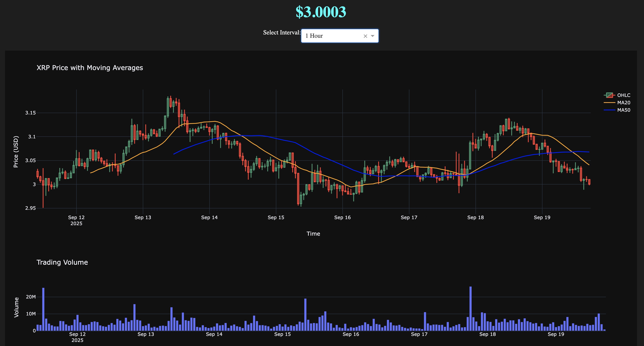Screen dimensions: 644x346
Task: Toggle the MA50 trace label in legend
Action: click(624, 110)
